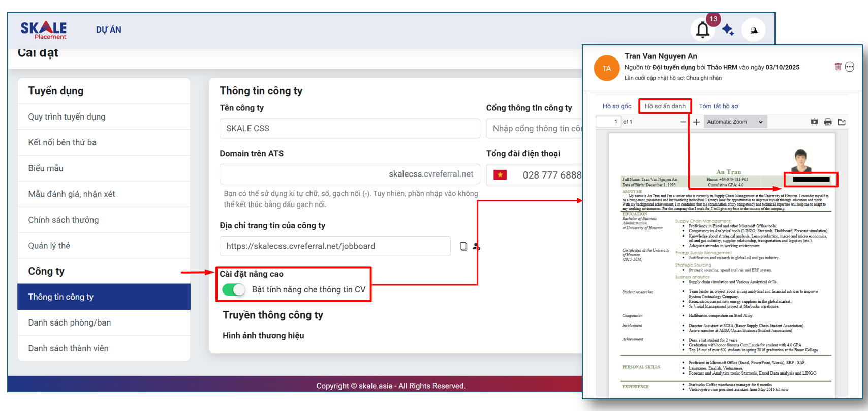Download the CV using the save icon

point(842,122)
